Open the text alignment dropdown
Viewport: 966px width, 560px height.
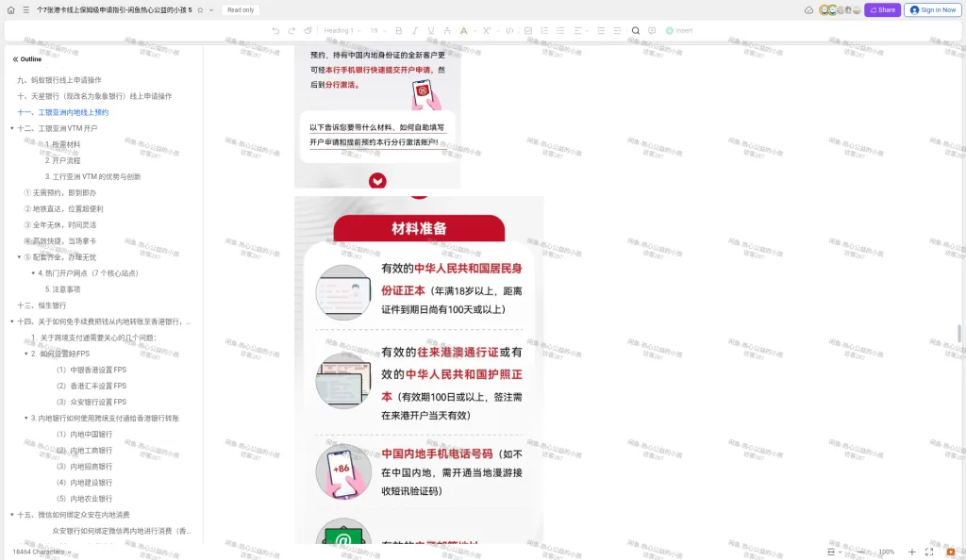(x=581, y=30)
